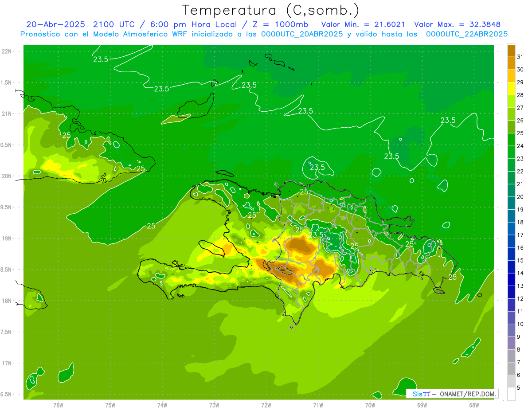Click the "22N" latitude axis label

coord(7,51)
